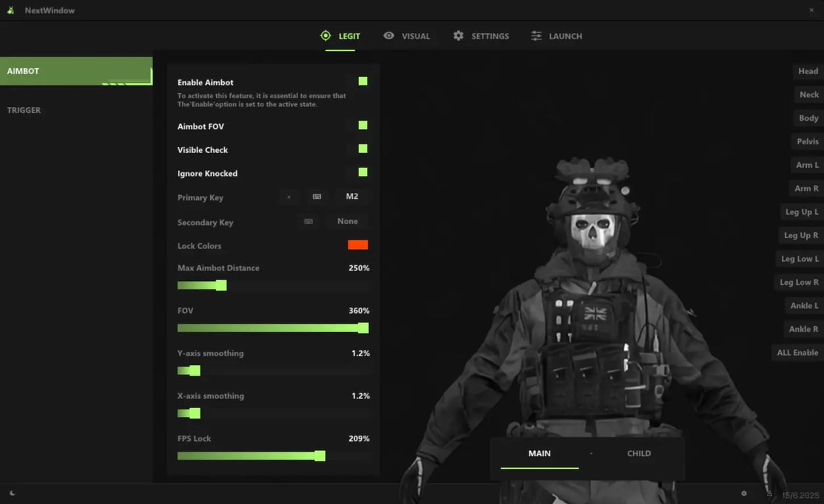Click the keyboard icon for Primary Key
Image resolution: width=824 pixels, height=504 pixels.
(x=317, y=197)
